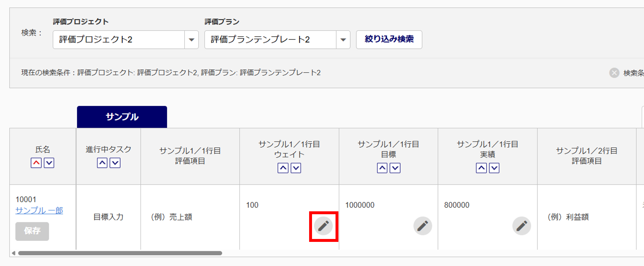This screenshot has width=644, height=266.
Task: Sort 進行中タスク column descending
Action: click(115, 163)
